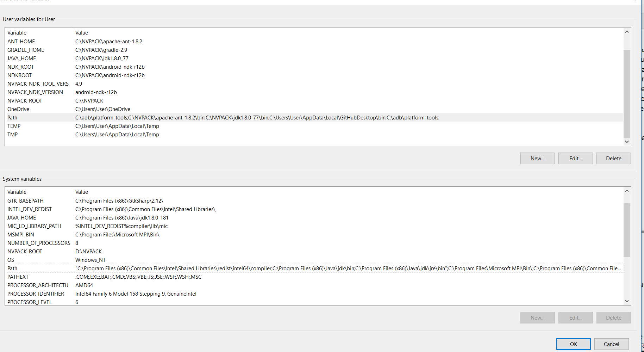This screenshot has width=644, height=352.
Task: Confirm changes with OK
Action: [x=573, y=344]
